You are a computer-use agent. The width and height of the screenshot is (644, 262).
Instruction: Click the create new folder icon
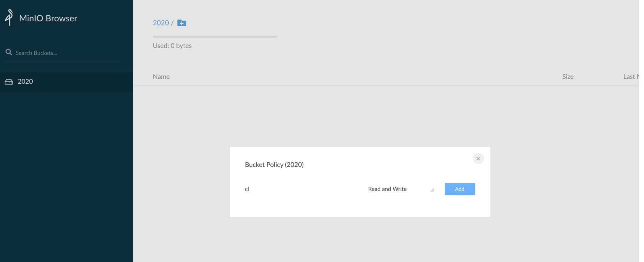181,23
